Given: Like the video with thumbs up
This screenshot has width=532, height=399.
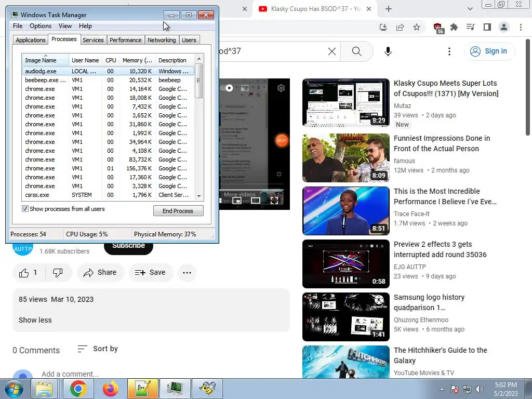Looking at the screenshot, I should [x=29, y=272].
